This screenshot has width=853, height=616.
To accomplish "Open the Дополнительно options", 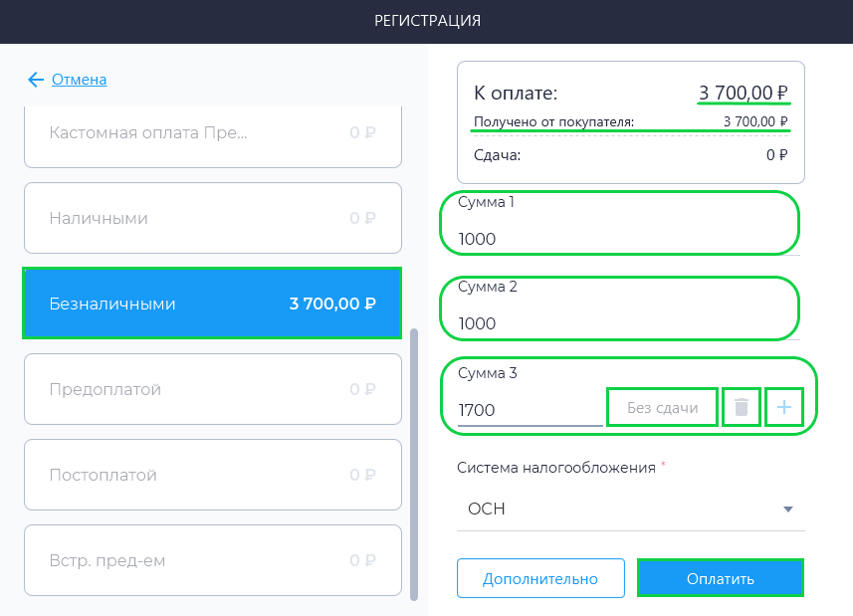I will 540,578.
